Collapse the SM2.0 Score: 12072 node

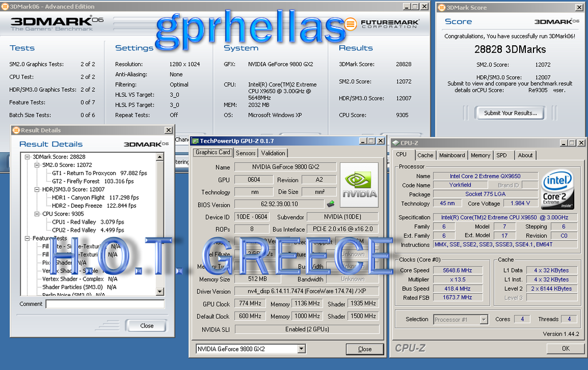click(x=37, y=165)
